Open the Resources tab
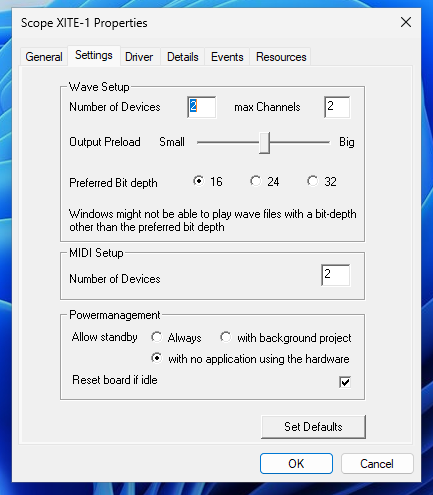The height and width of the screenshot is (495, 433). 281,57
